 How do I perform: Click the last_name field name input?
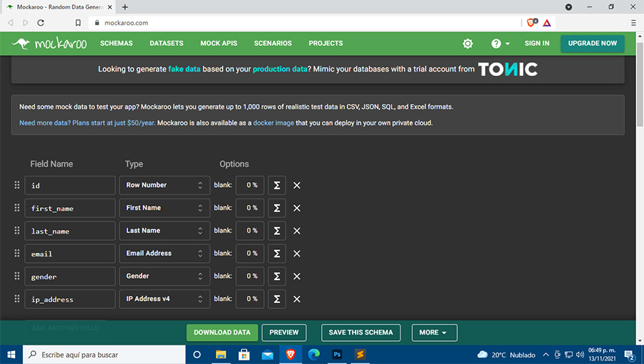point(70,231)
